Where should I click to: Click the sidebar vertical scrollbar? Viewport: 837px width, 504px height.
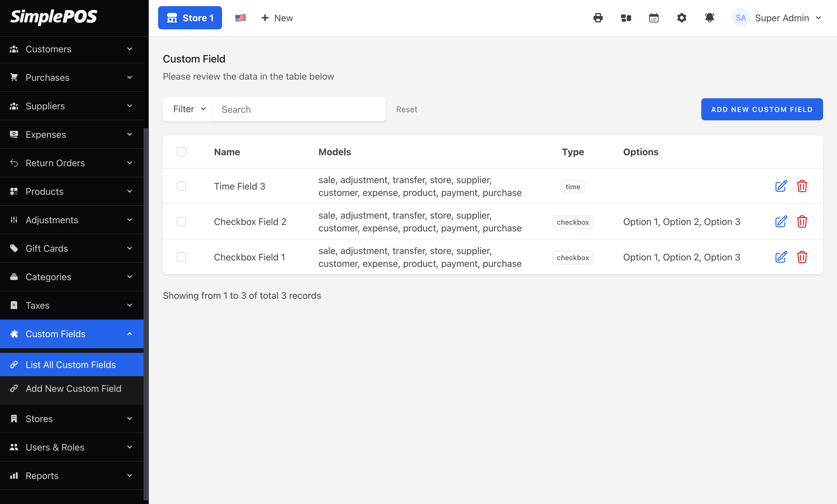(146, 314)
